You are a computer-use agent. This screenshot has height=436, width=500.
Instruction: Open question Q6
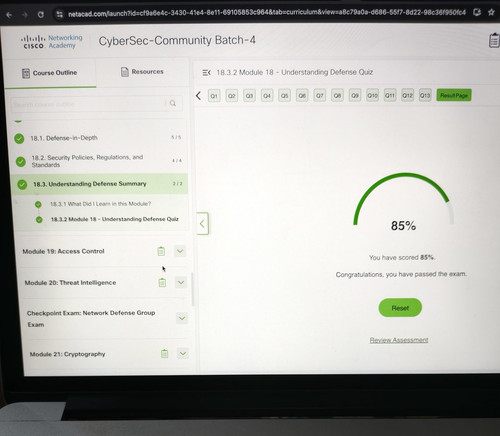(302, 96)
